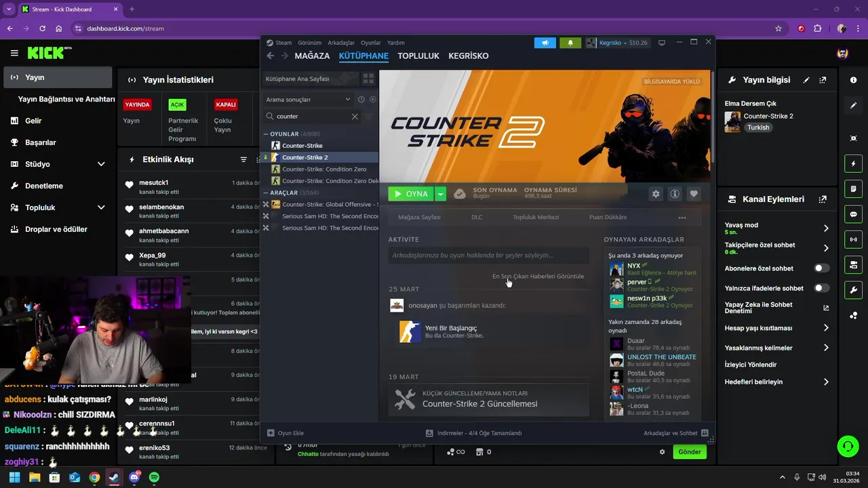
Task: Click the Steam Cloud status icon
Action: (x=460, y=194)
